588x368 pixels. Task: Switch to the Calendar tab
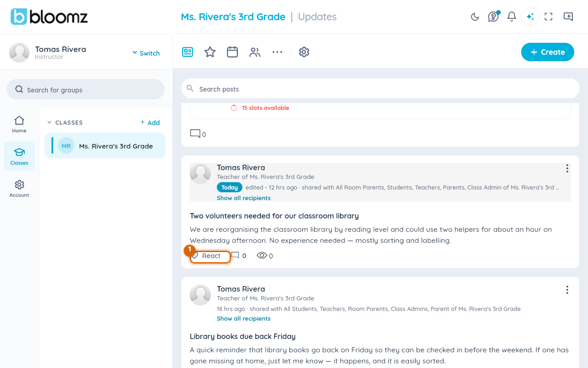click(x=232, y=52)
